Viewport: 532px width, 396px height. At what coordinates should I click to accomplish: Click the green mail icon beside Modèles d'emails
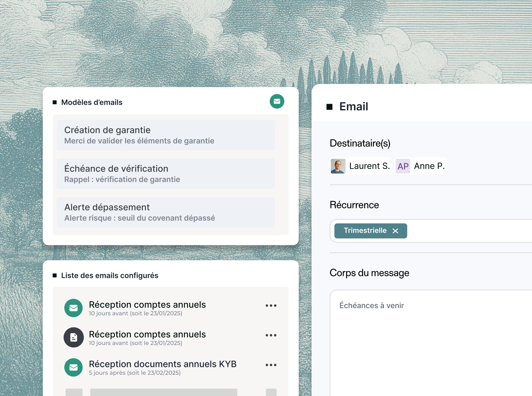click(x=277, y=101)
